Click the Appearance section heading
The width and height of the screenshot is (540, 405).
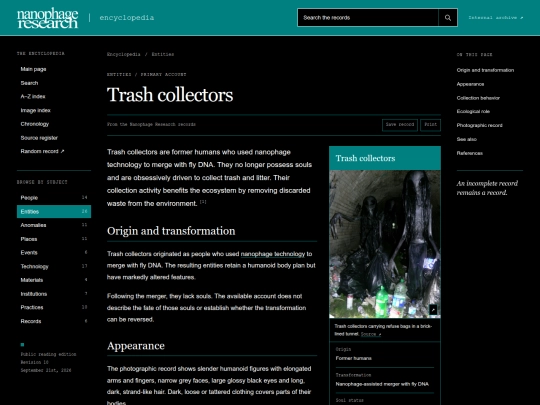click(x=136, y=346)
